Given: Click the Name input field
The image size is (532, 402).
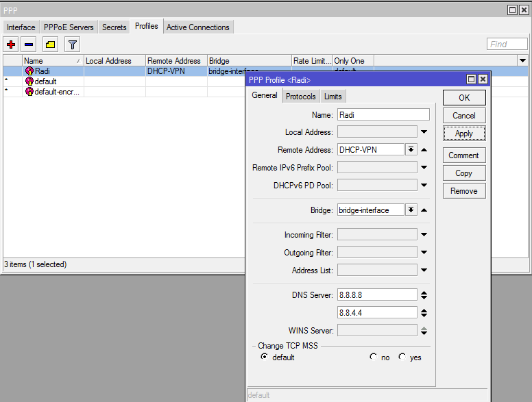Looking at the screenshot, I should tap(383, 114).
